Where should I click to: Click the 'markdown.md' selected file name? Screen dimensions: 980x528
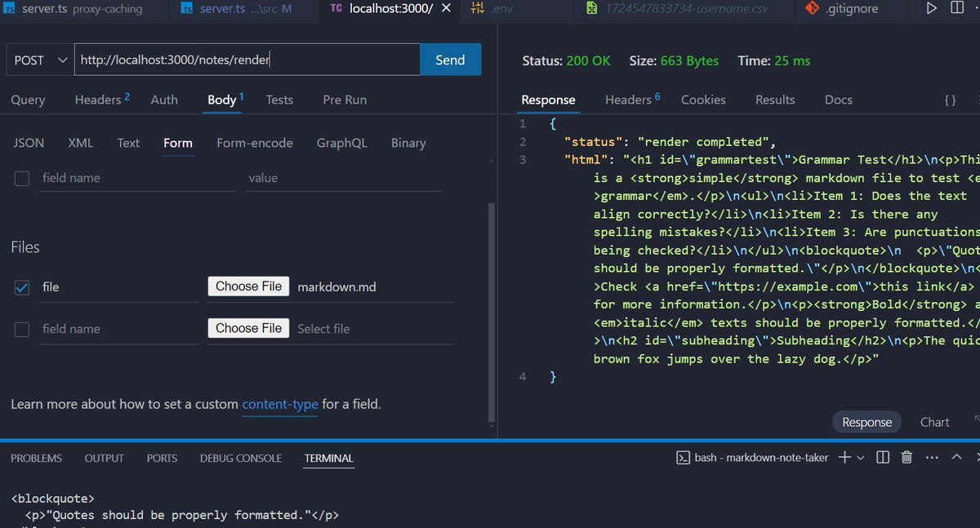click(336, 287)
